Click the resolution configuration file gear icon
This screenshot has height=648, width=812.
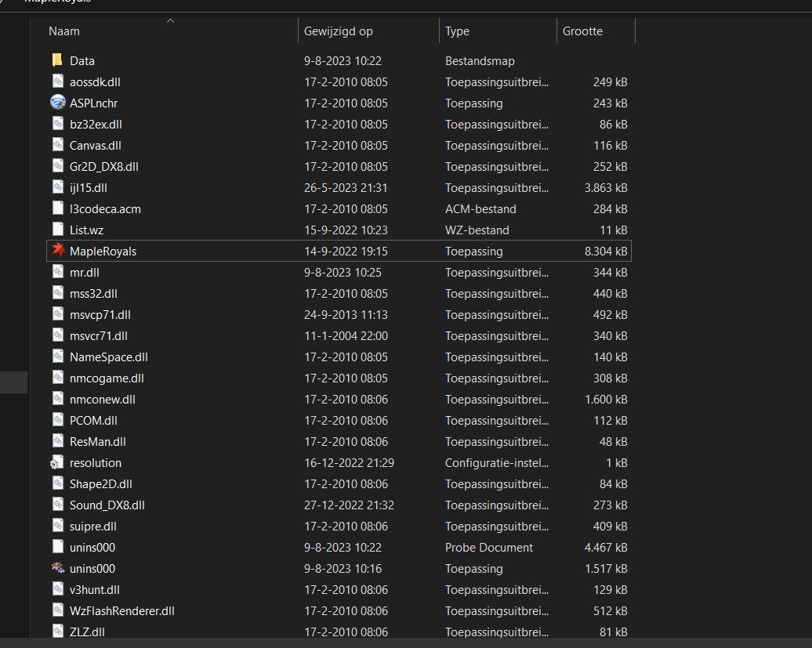(57, 462)
